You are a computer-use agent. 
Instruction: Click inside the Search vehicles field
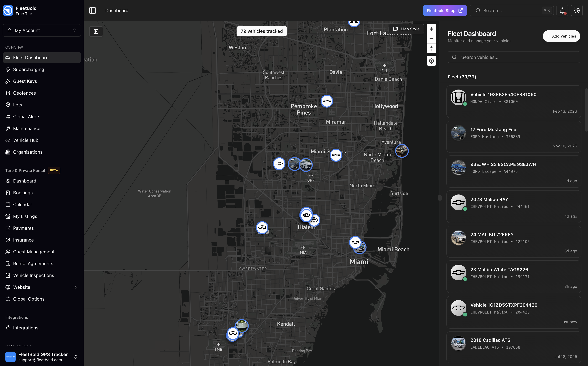(514, 57)
